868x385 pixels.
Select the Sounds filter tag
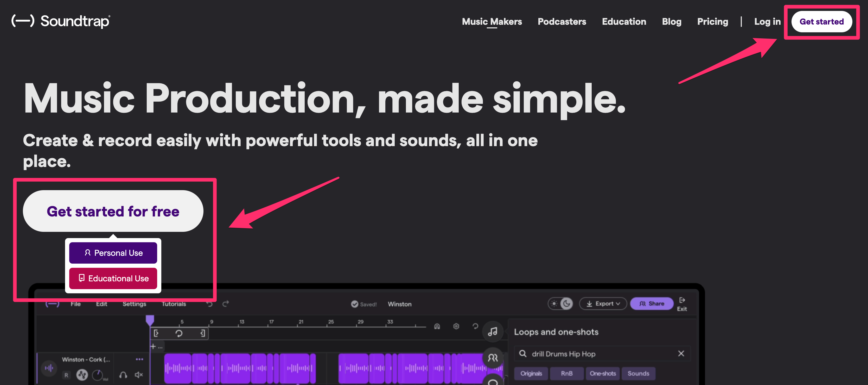(x=638, y=373)
